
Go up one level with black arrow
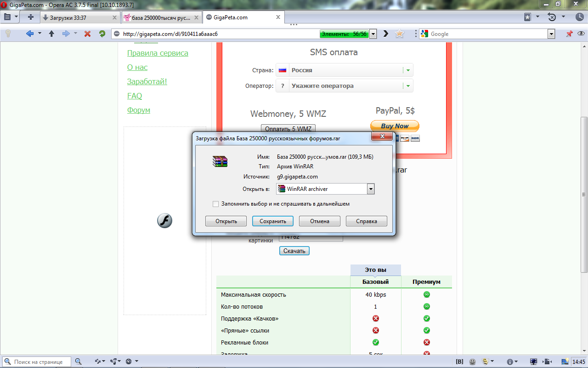click(51, 34)
